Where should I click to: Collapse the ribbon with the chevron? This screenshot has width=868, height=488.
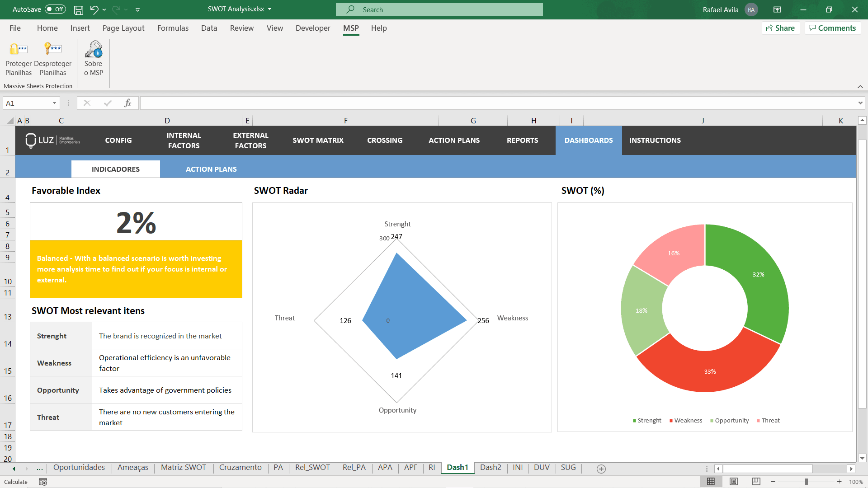point(860,86)
